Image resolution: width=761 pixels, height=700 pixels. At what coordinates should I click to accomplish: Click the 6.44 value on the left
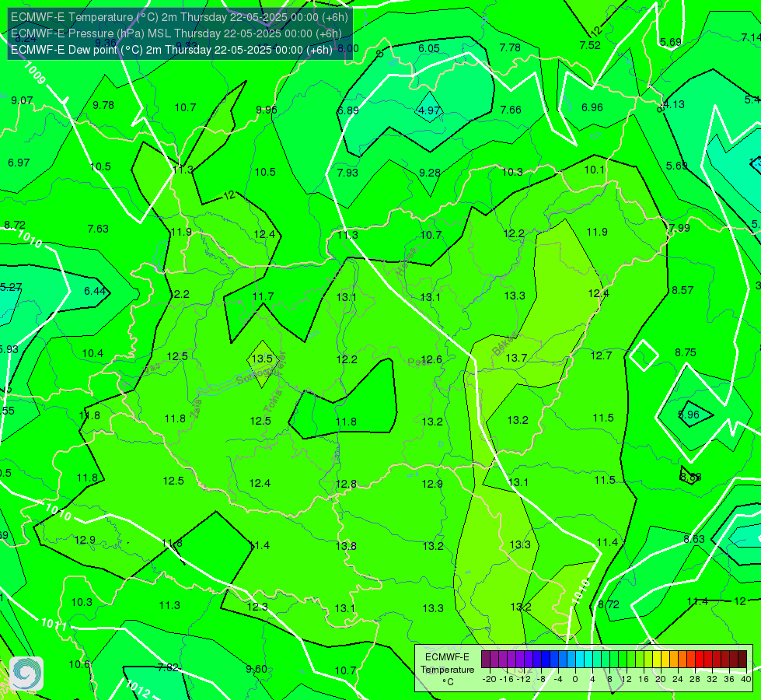pyautogui.click(x=95, y=291)
